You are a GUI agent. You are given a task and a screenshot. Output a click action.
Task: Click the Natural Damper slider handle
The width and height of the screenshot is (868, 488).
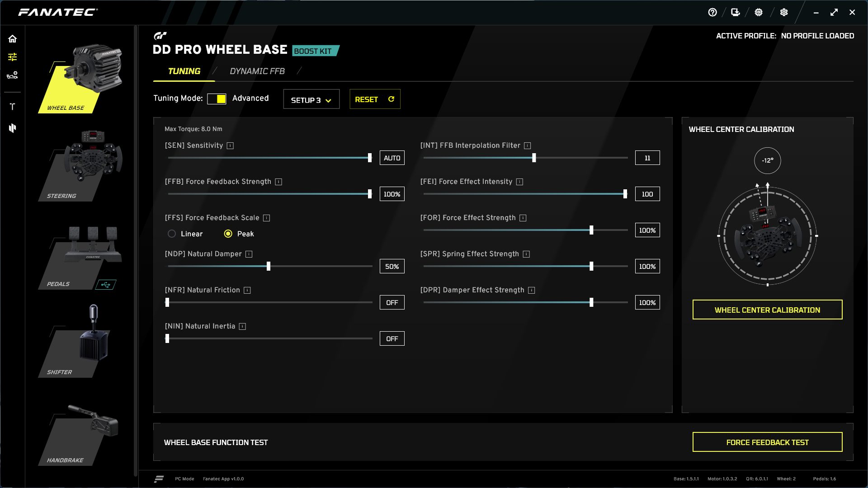point(269,266)
